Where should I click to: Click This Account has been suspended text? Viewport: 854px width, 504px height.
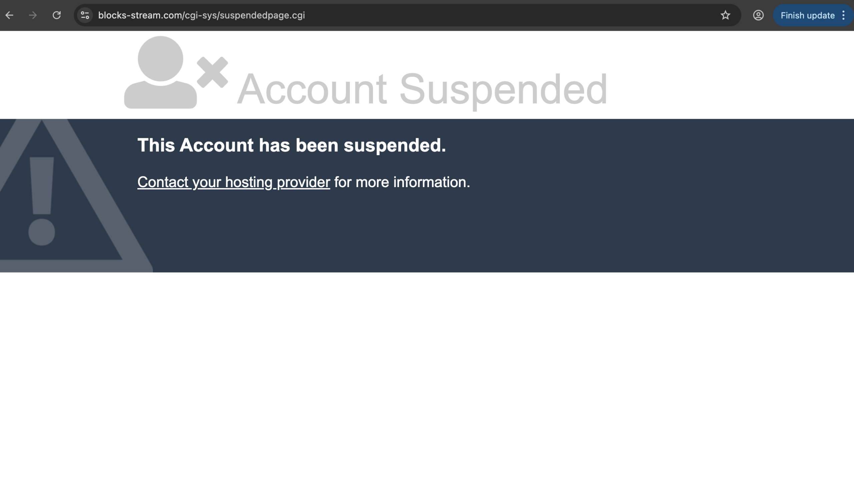291,145
